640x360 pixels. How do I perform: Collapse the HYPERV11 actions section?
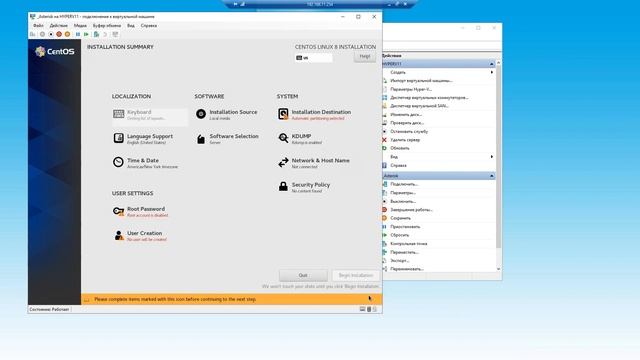coord(491,64)
